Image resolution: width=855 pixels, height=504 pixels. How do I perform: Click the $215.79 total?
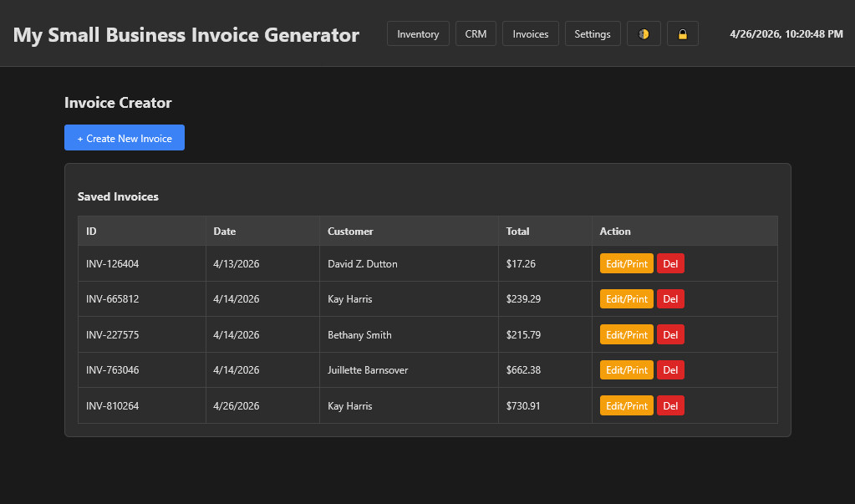(x=523, y=335)
